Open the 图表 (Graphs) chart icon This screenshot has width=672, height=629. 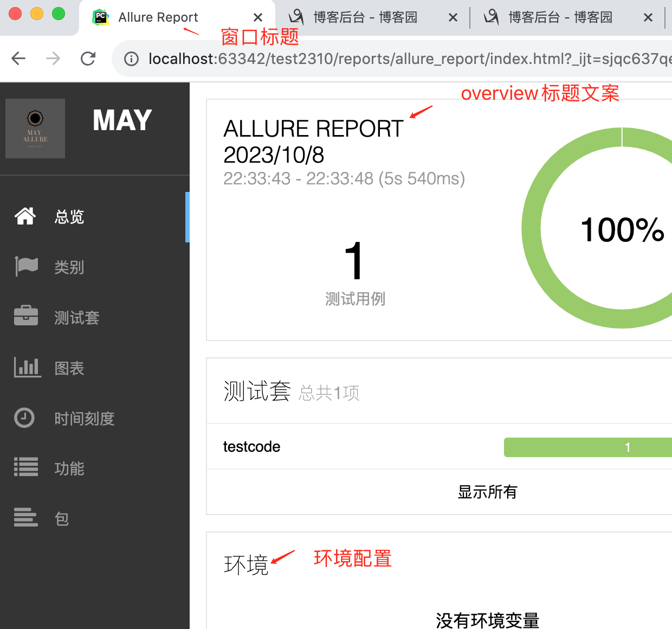click(27, 367)
